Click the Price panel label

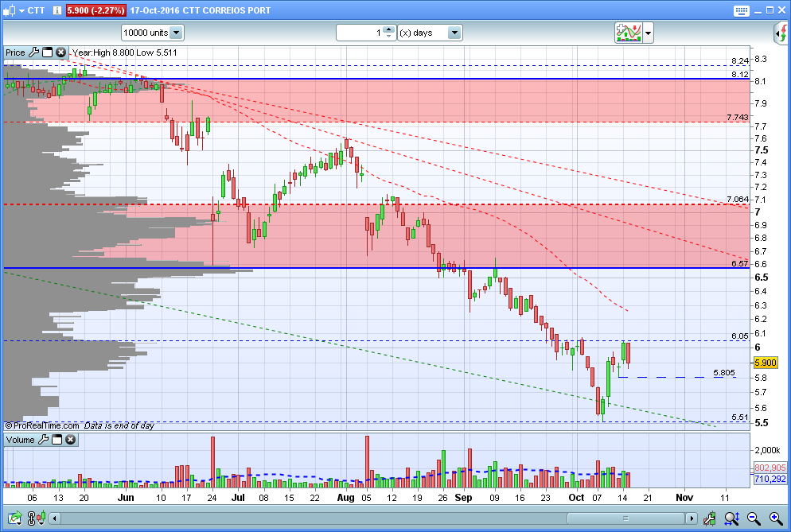point(15,52)
